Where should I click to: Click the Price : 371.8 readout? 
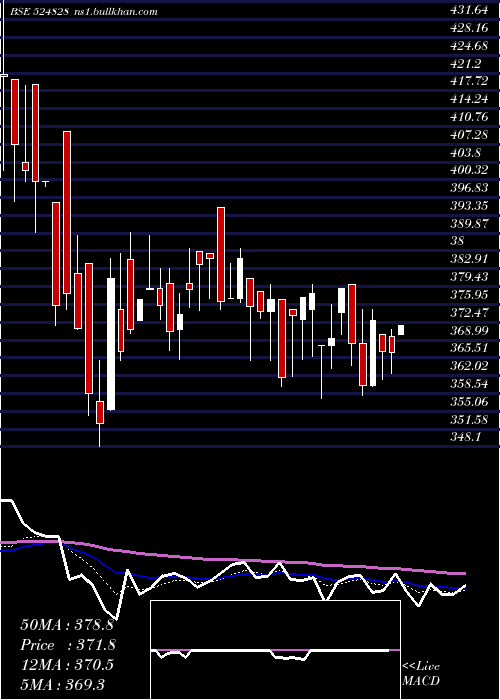(x=68, y=645)
